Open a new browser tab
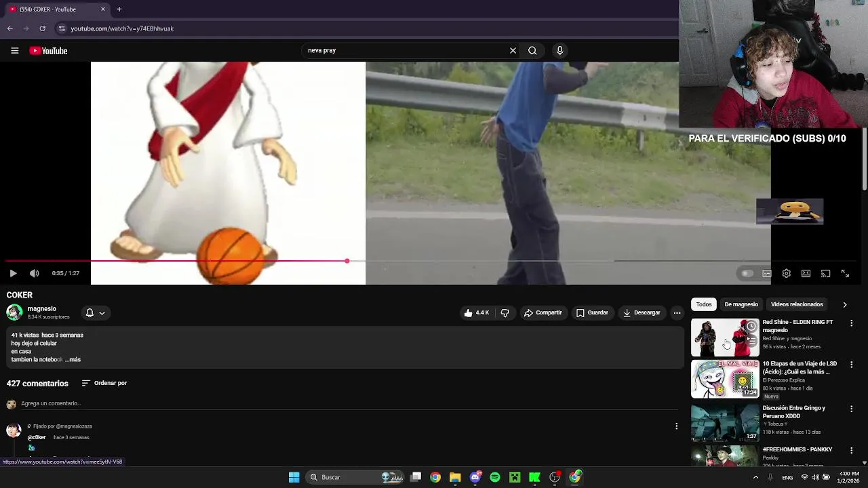 pos(119,9)
